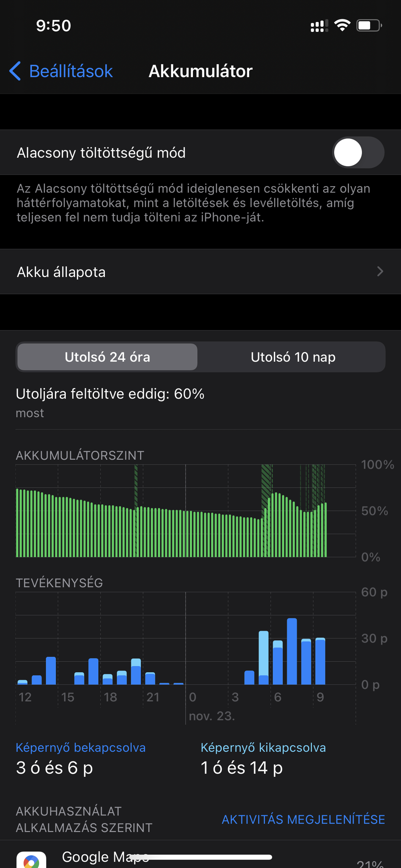Switch to Utolsó 10 nap tab
401x868 pixels.
[293, 357]
